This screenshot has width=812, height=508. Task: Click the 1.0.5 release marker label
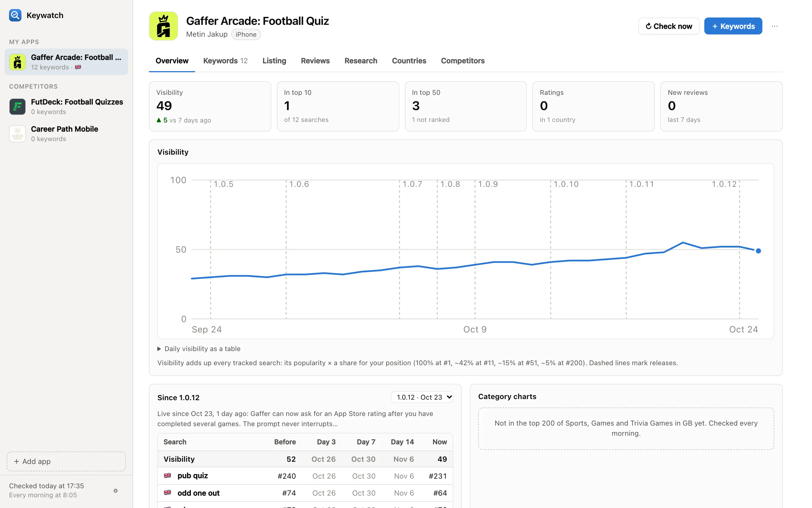224,184
